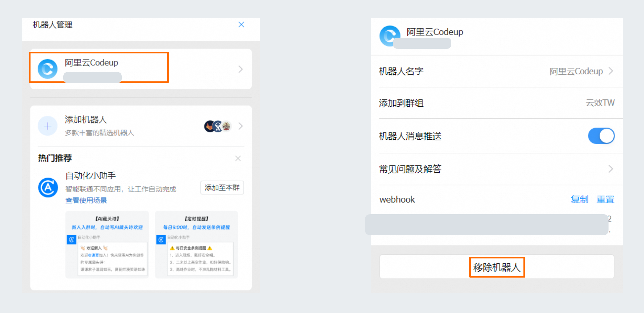Click the 自动化小助手 title
Screen dimensions: 644x313
[x=91, y=176]
